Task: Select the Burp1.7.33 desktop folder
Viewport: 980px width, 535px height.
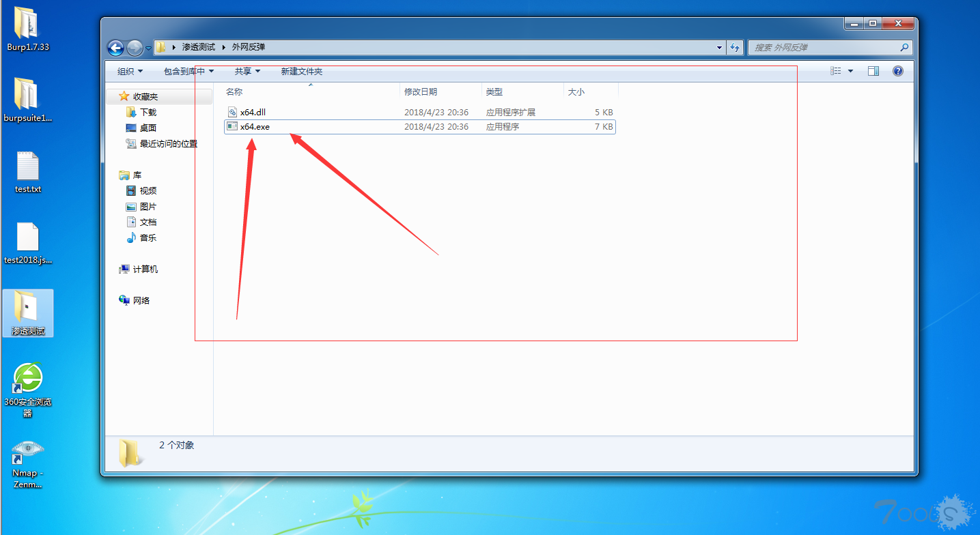Action: 28,29
